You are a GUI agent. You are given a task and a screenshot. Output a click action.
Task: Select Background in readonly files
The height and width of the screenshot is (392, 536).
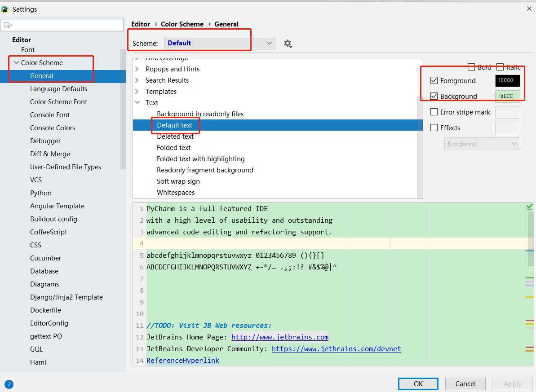pyautogui.click(x=200, y=114)
